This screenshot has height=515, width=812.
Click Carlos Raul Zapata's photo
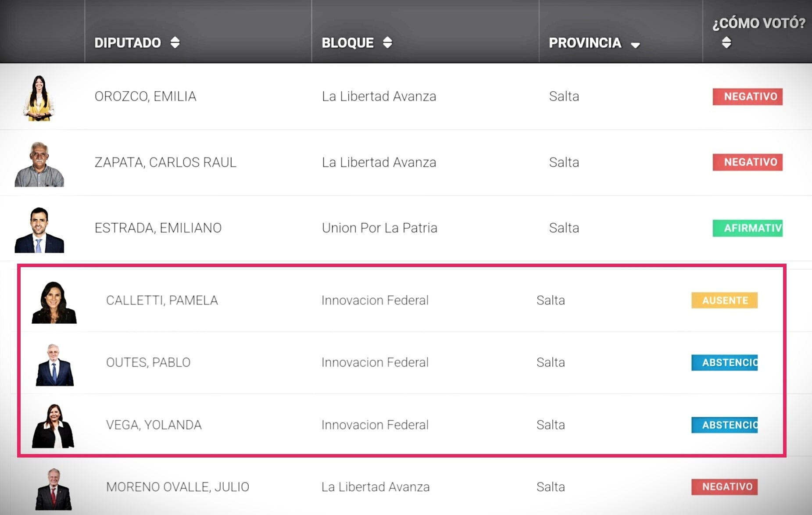[39, 164]
